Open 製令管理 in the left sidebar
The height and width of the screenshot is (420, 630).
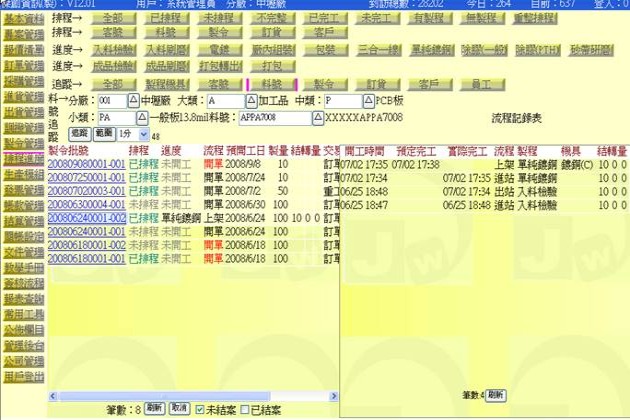coord(22,143)
